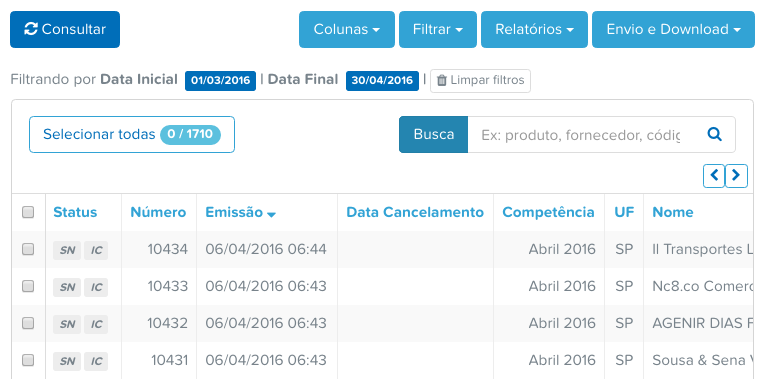
Task: Click IC status badge in row 10431
Action: [96, 361]
